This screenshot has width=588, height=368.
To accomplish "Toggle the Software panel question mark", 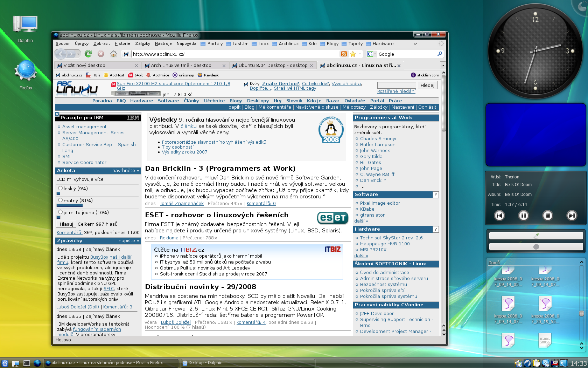I will [x=435, y=195].
